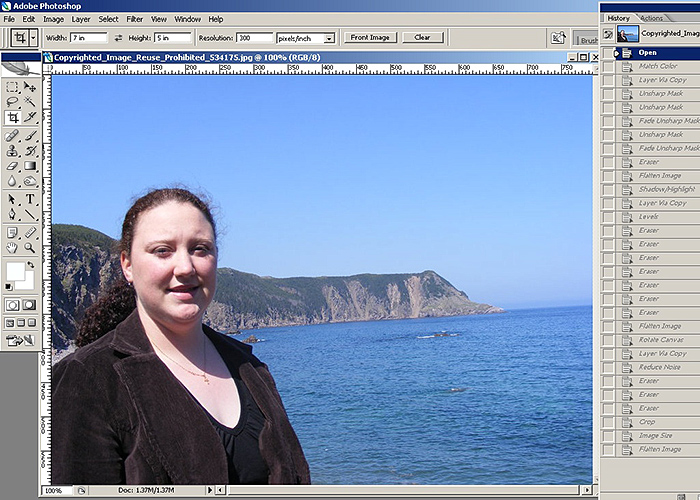Set history brush source to the snapshot
Viewport: 700px width, 500px height.
(x=608, y=34)
